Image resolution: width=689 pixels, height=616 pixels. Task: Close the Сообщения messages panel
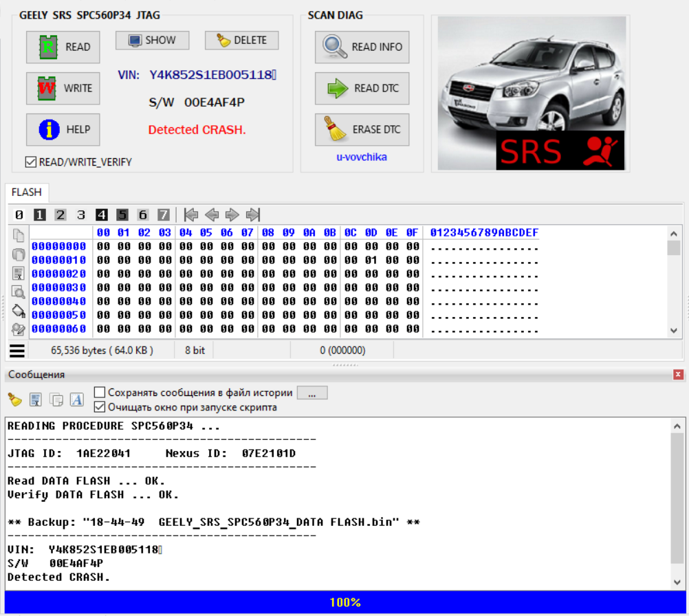point(678,375)
